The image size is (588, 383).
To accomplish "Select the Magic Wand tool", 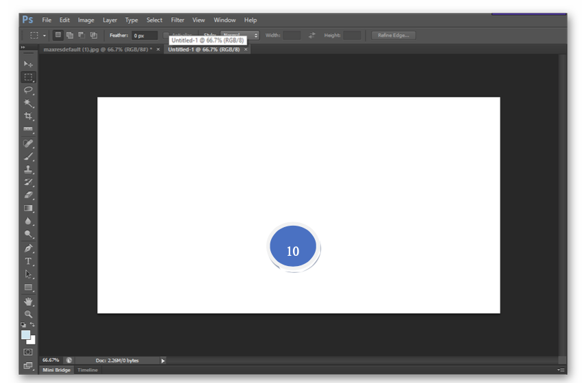I will coord(28,103).
